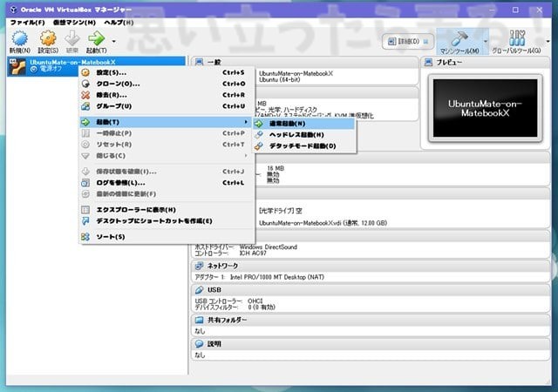
Task: Choose Sort (ソート) in context menu
Action: [167, 237]
